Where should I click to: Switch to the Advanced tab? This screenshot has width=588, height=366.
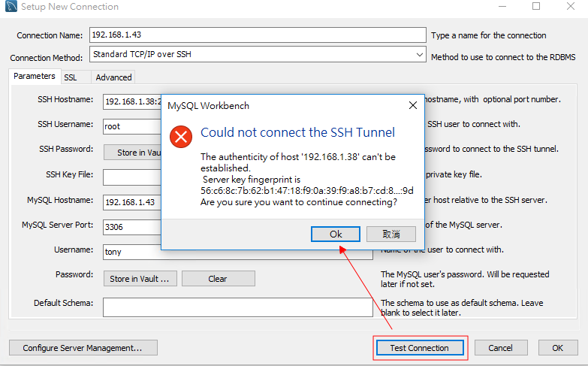point(113,77)
